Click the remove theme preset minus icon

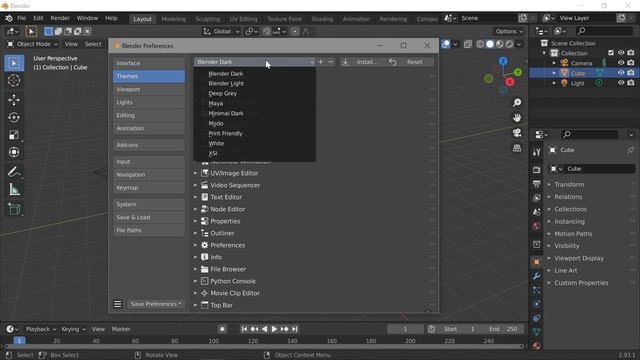[331, 62]
